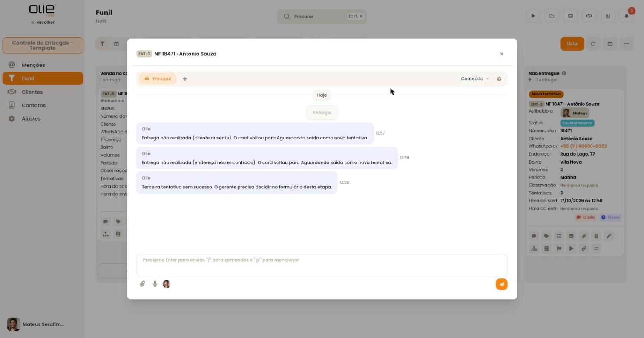Click the orange Lista button
644x338 pixels.
tap(572, 44)
